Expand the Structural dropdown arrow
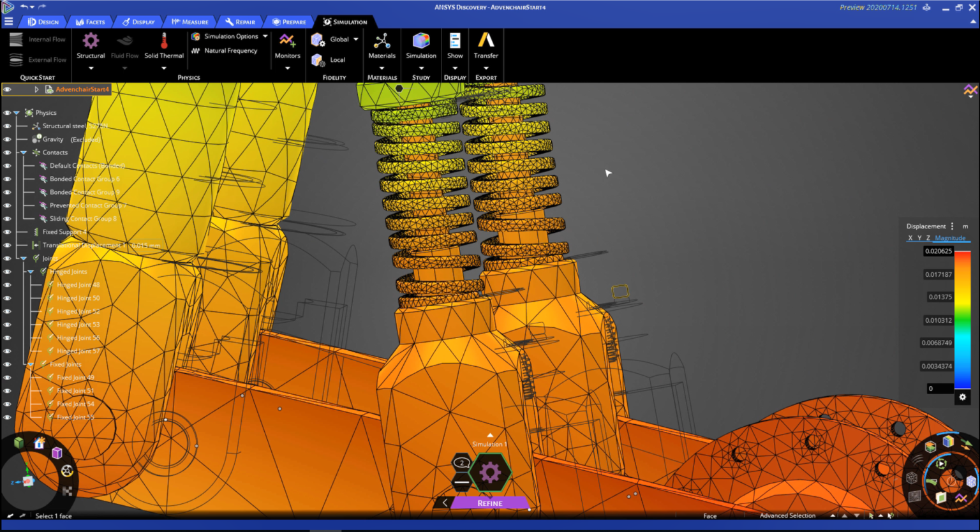Viewport: 980px width, 532px height. click(x=90, y=67)
